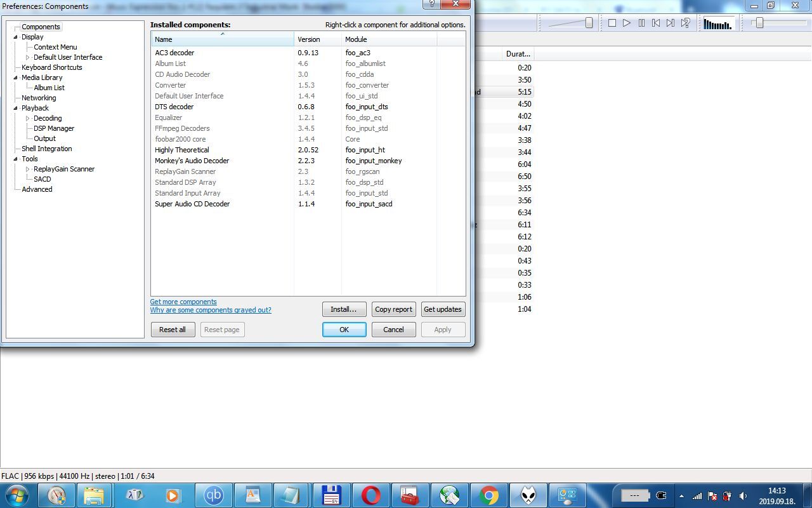Open Context Menu preferences page
The height and width of the screenshot is (508, 812).
pos(55,47)
